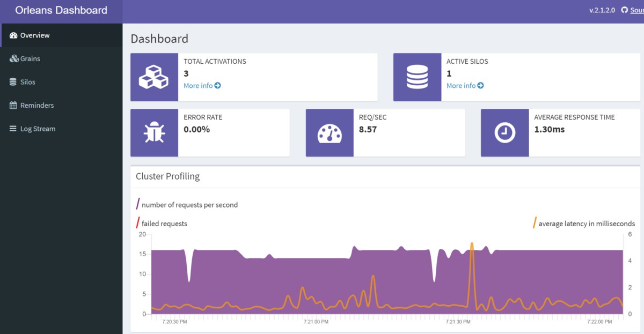Click the arrow icon beside Total Activations More info
Image resolution: width=644 pixels, height=334 pixels.
[217, 86]
